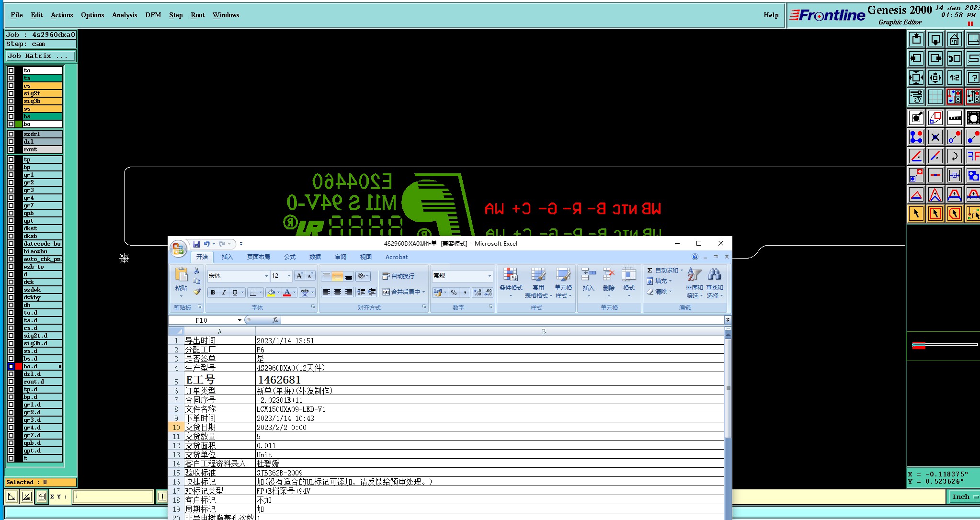Screen dimensions: 980x520
Task: Switch to the 页面布局 ribbon tab
Action: tap(259, 257)
